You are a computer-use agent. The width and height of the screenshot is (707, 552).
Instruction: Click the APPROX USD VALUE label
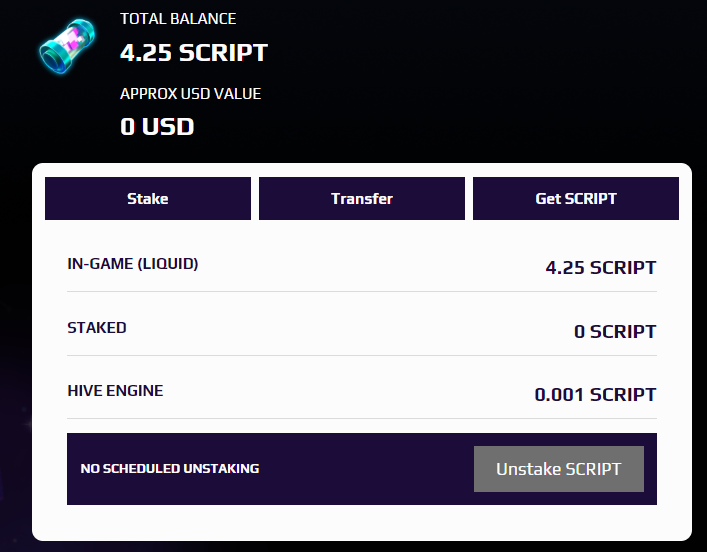pos(190,94)
